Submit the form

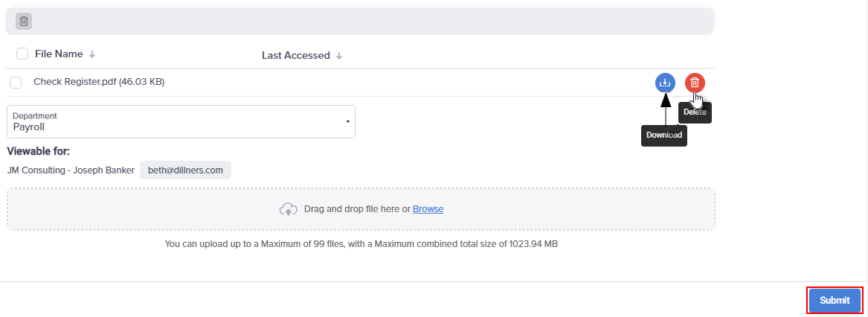click(835, 301)
